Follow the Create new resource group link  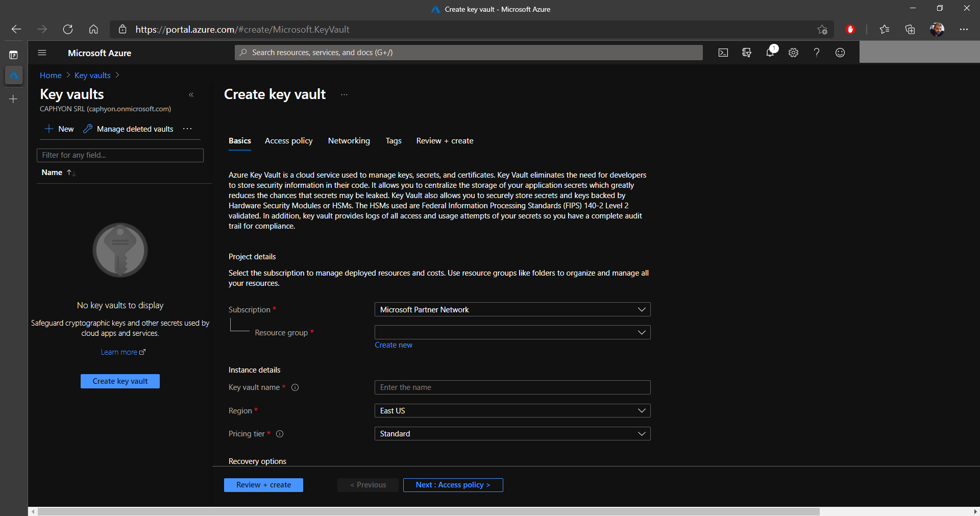(394, 345)
